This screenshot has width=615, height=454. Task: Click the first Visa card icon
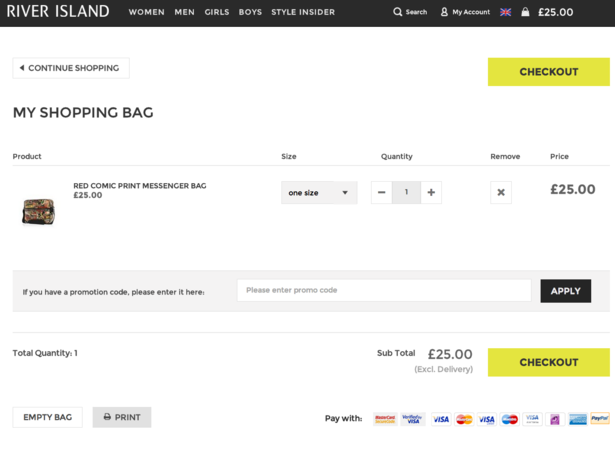441,419
